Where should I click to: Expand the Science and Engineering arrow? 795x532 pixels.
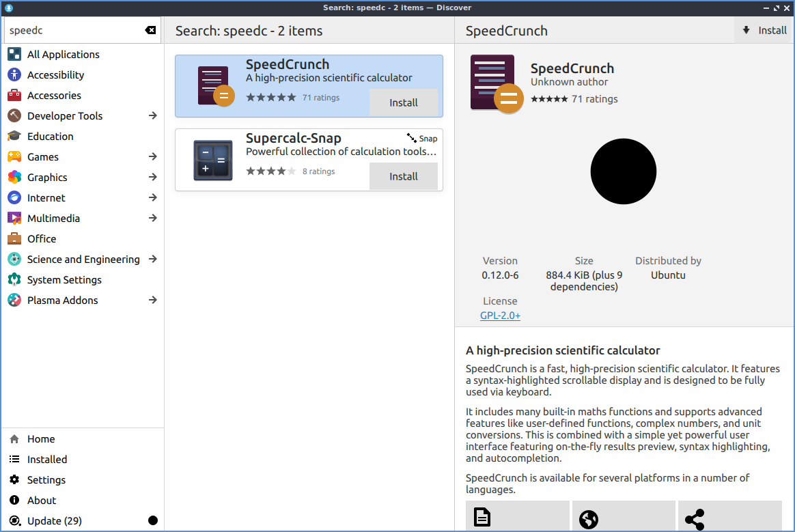(153, 260)
